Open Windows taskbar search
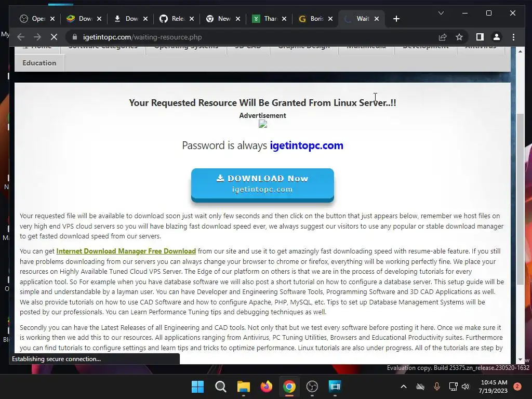532x399 pixels. pyautogui.click(x=220, y=387)
